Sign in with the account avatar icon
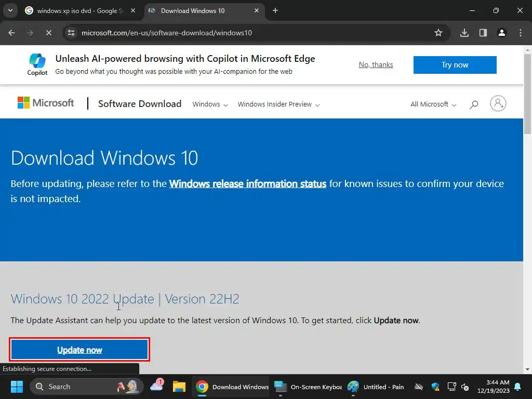 point(498,103)
